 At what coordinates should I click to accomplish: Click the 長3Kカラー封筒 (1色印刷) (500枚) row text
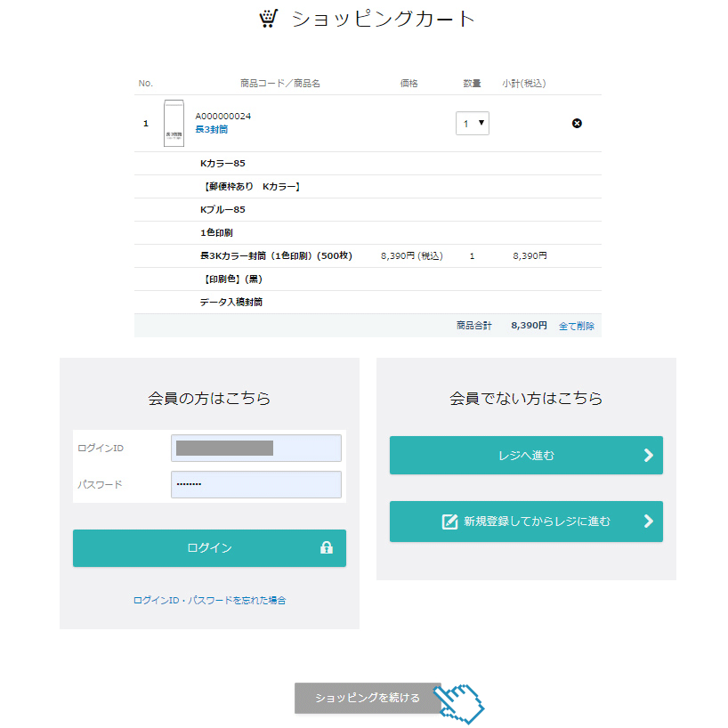coord(276,255)
